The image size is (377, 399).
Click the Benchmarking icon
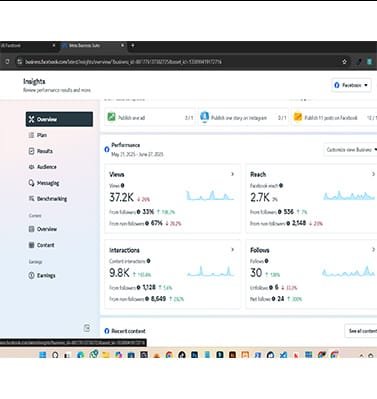click(x=31, y=199)
